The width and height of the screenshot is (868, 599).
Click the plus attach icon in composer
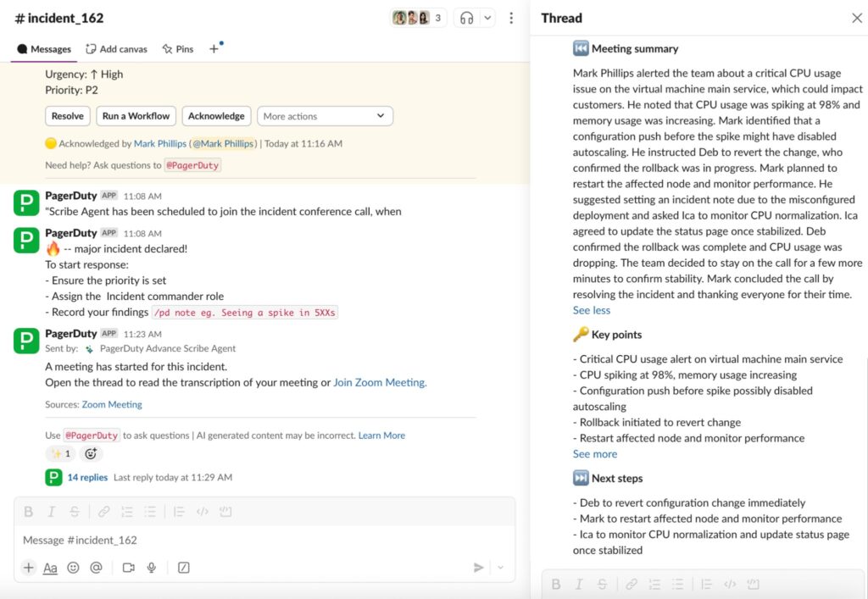pos(29,568)
